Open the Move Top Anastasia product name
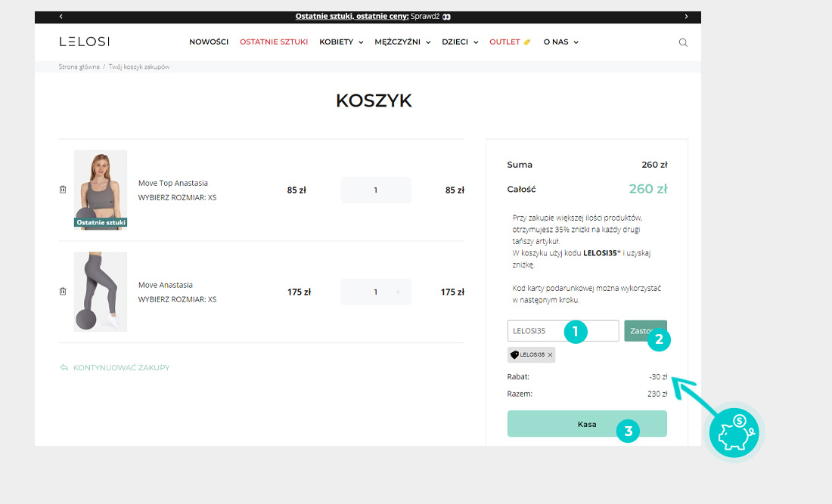The height and width of the screenshot is (504, 832). click(173, 183)
